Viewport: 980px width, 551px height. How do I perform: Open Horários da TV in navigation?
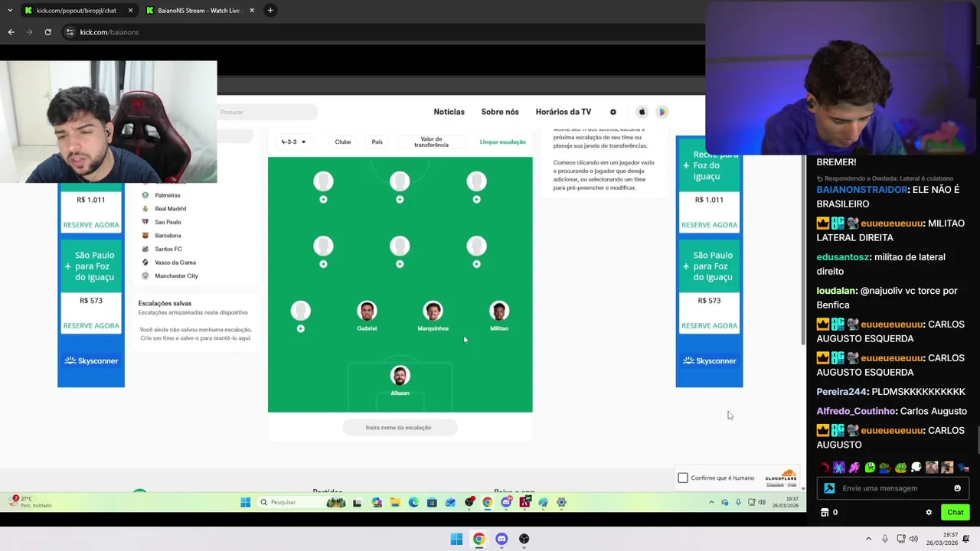(x=563, y=112)
